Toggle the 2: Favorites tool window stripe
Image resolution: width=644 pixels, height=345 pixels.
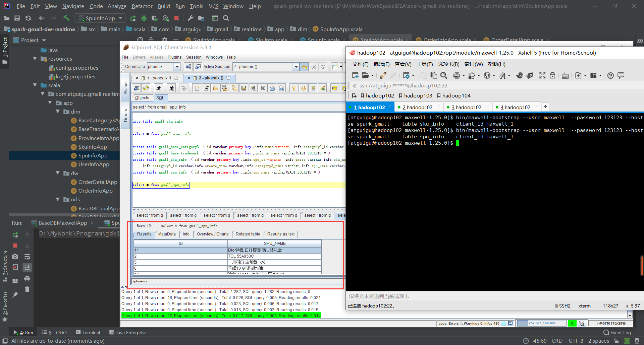[5, 306]
